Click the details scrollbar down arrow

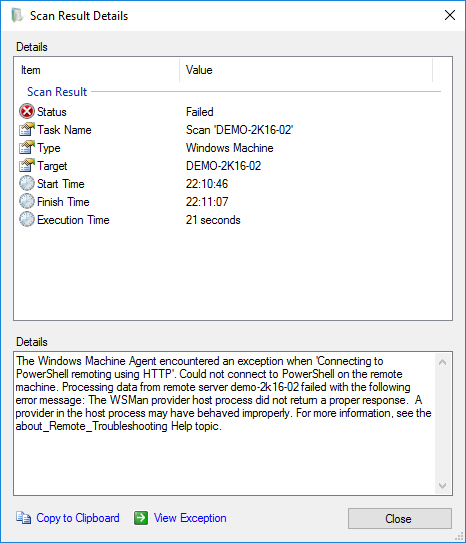point(442,486)
